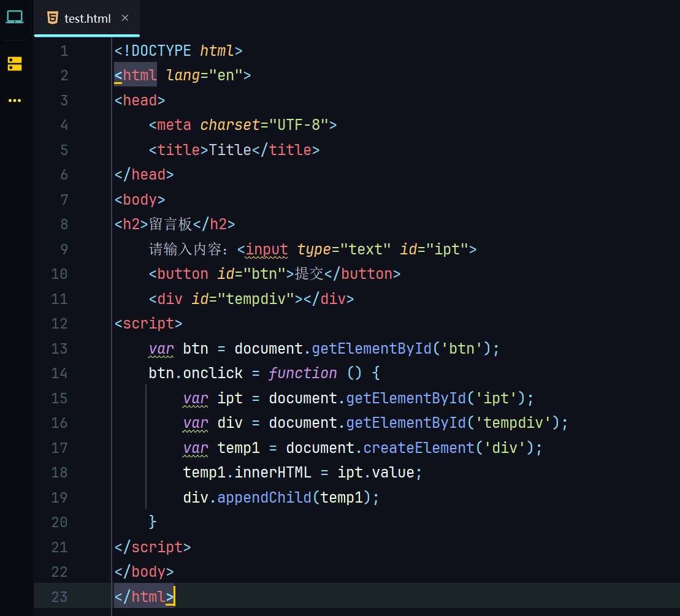Viewport: 680px width, 616px height.
Task: Click the teal laptop icon in sidebar
Action: point(15,17)
